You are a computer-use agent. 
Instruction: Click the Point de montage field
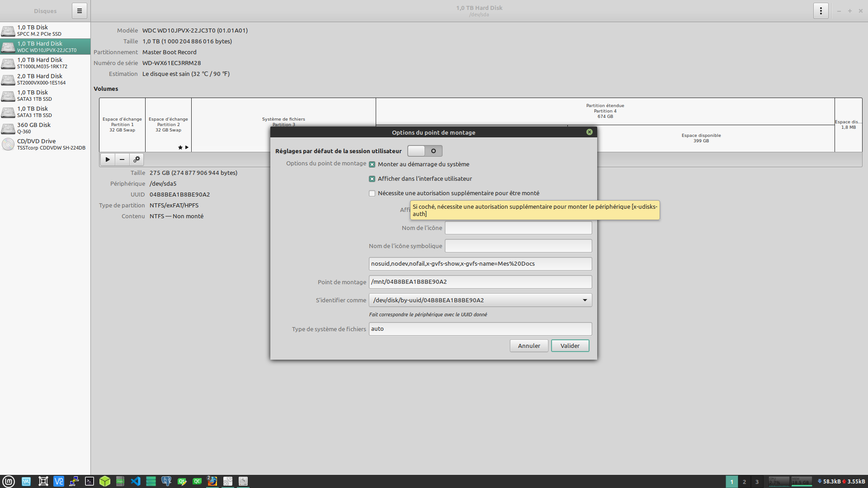[x=480, y=282]
